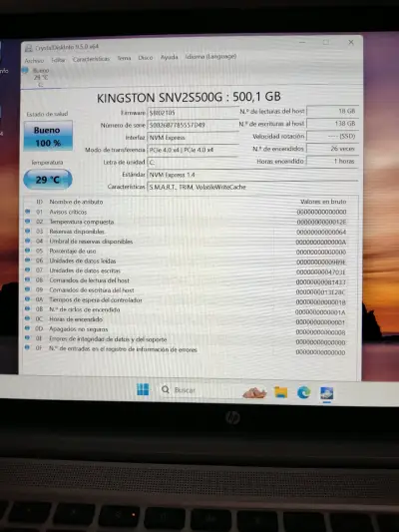
Task: Open Microsoft Edge from taskbar
Action: tap(304, 392)
